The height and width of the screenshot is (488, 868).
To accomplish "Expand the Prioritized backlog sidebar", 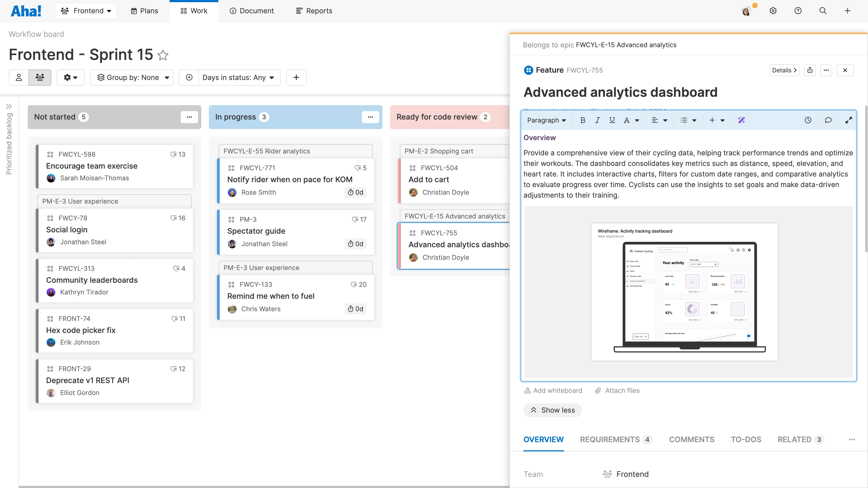I will point(9,107).
